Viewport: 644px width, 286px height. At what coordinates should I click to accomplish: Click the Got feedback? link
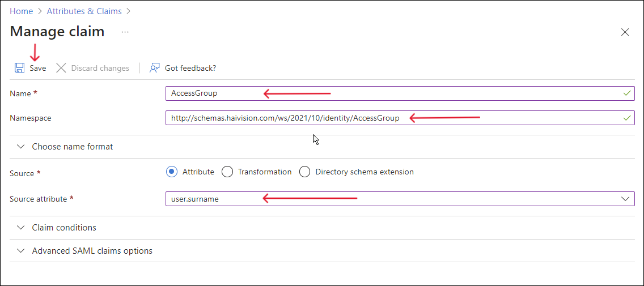pyautogui.click(x=190, y=68)
